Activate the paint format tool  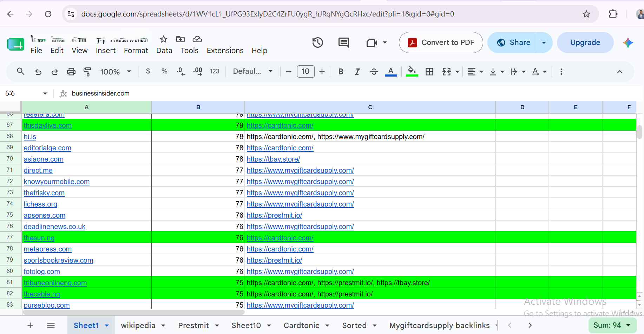(87, 72)
